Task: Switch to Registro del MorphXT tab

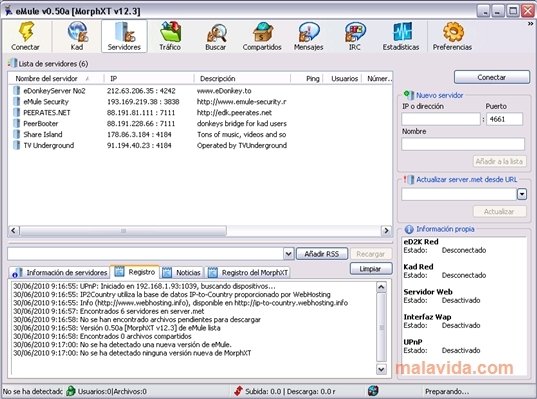Action: (x=248, y=273)
